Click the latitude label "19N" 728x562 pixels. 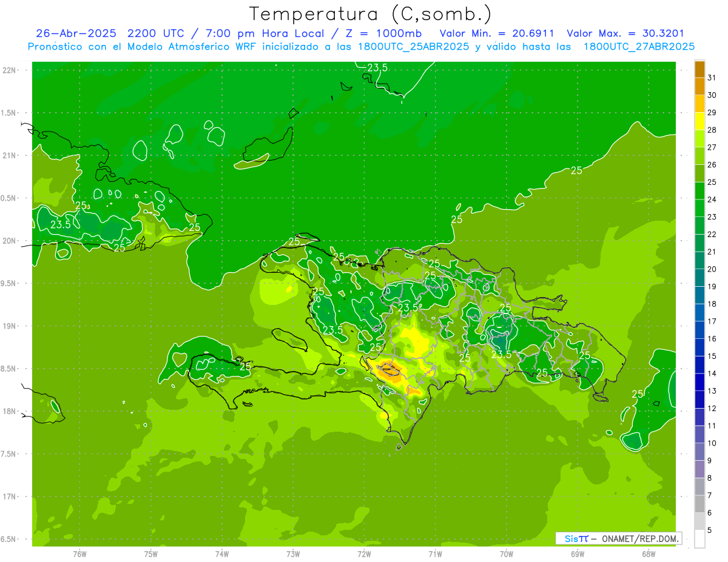pos(10,326)
